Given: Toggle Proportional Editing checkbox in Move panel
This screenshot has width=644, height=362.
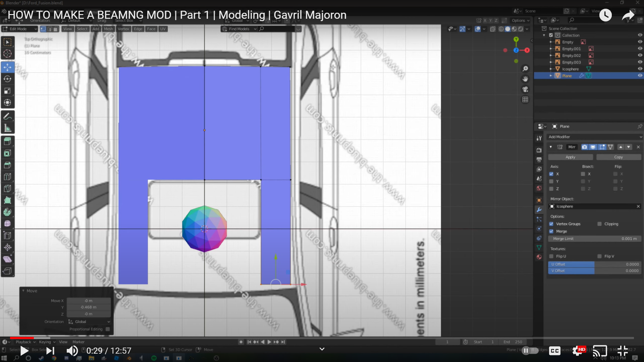Looking at the screenshot, I should (108, 329).
